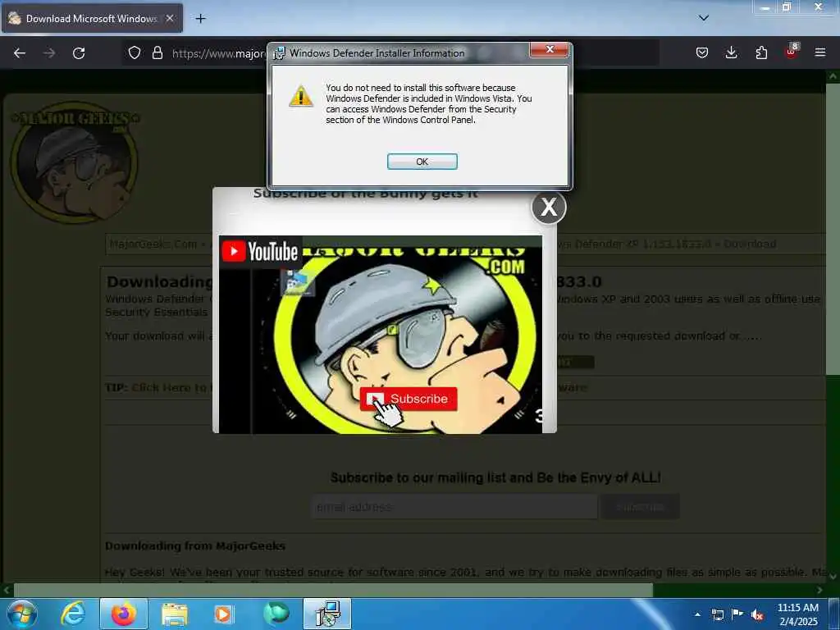Screen dimensions: 840x630
Task: Expand the list all tabs chevron
Action: coord(703,18)
